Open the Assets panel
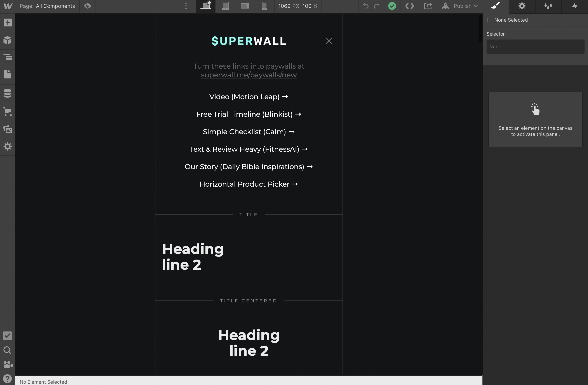The height and width of the screenshot is (385, 588). coord(7,129)
